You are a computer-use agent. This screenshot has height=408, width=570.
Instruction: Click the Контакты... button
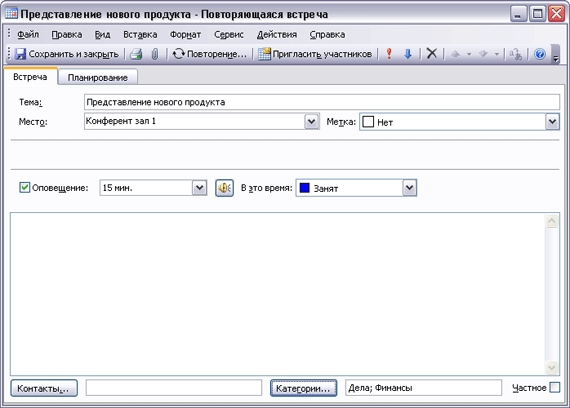pos(44,388)
